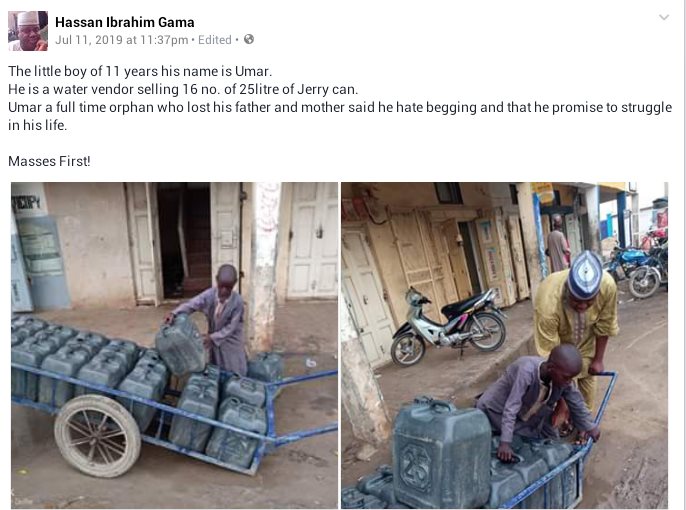
Task: Click the boy lifting a jerry can
Action: [x=222, y=319]
